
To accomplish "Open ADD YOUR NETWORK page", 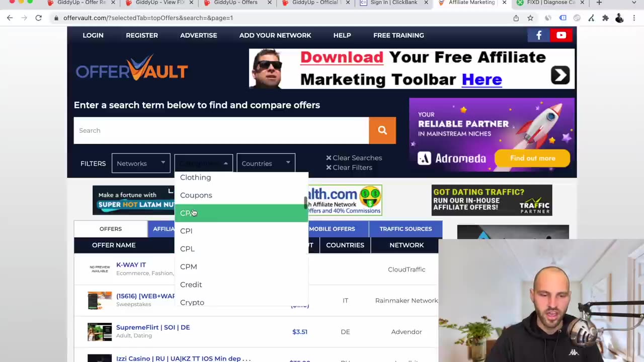I will tap(275, 35).
